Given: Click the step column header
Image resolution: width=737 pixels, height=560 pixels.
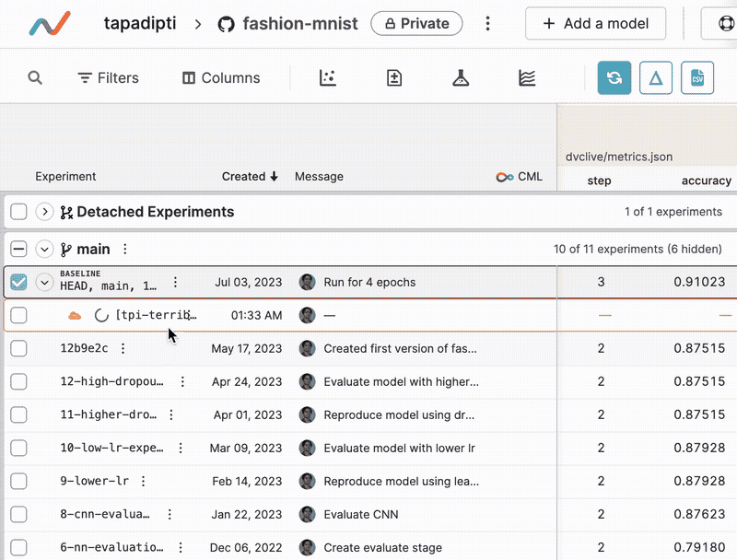Looking at the screenshot, I should point(600,181).
